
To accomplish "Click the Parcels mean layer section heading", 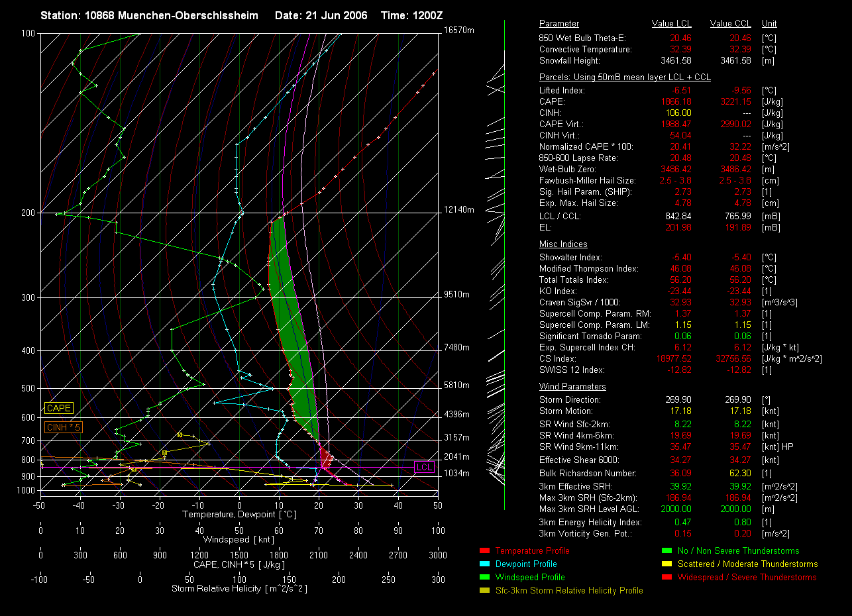I will 625,77.
